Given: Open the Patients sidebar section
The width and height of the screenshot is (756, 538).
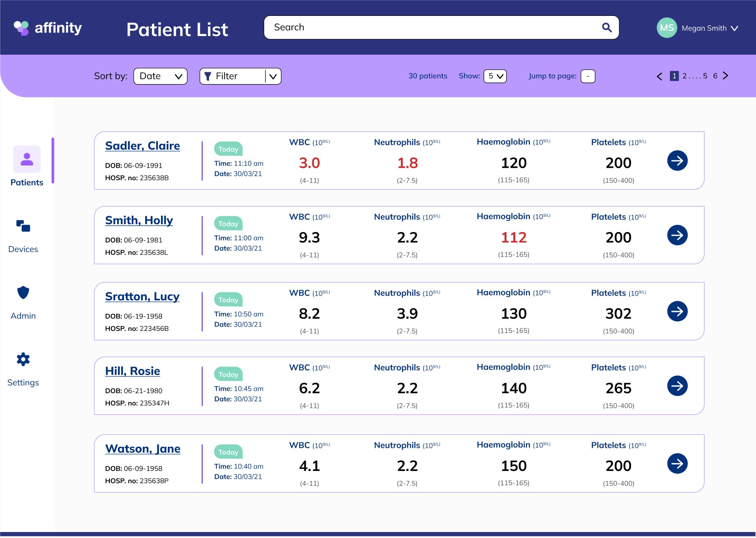Looking at the screenshot, I should pos(27,166).
